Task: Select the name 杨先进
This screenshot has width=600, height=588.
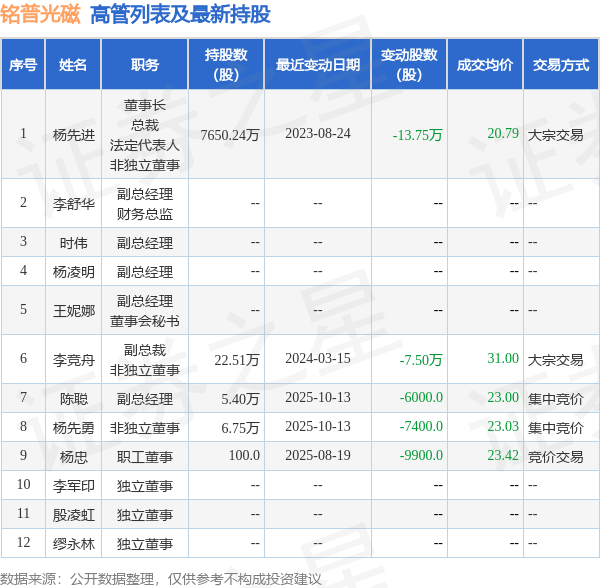Action: click(73, 135)
